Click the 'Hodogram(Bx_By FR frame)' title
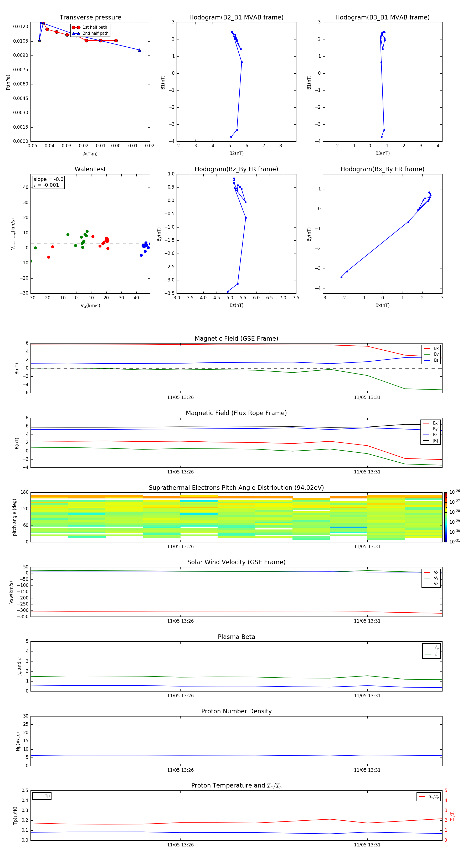The image size is (473, 868). [x=382, y=169]
